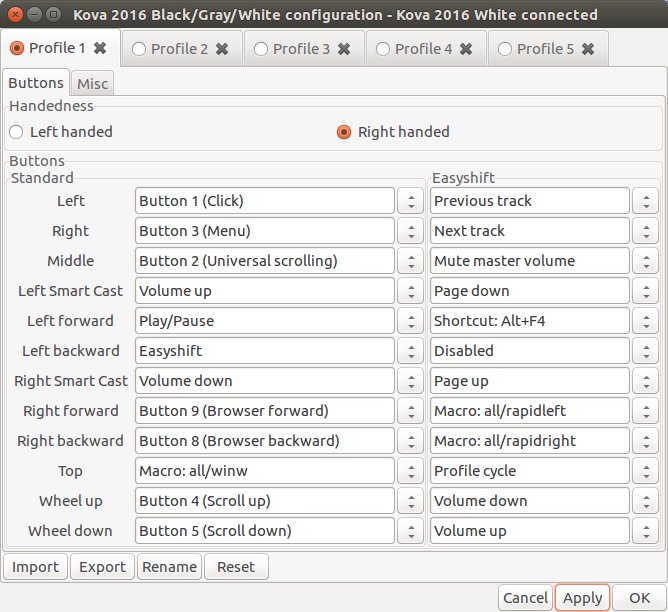
Task: Apply the configuration changes
Action: coord(582,598)
